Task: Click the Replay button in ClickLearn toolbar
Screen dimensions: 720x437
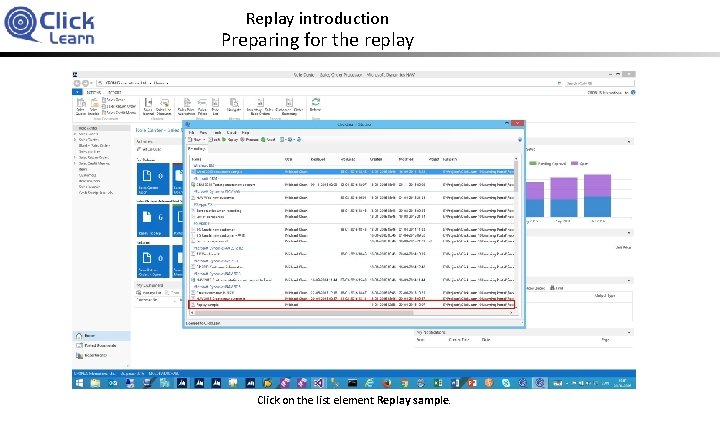Action: tap(230, 140)
